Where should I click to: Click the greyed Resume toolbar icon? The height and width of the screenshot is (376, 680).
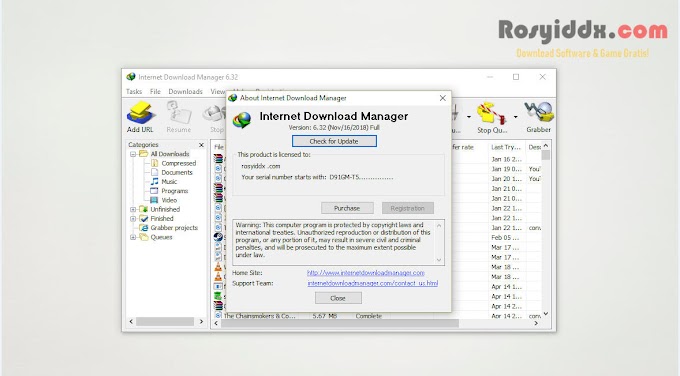click(178, 117)
